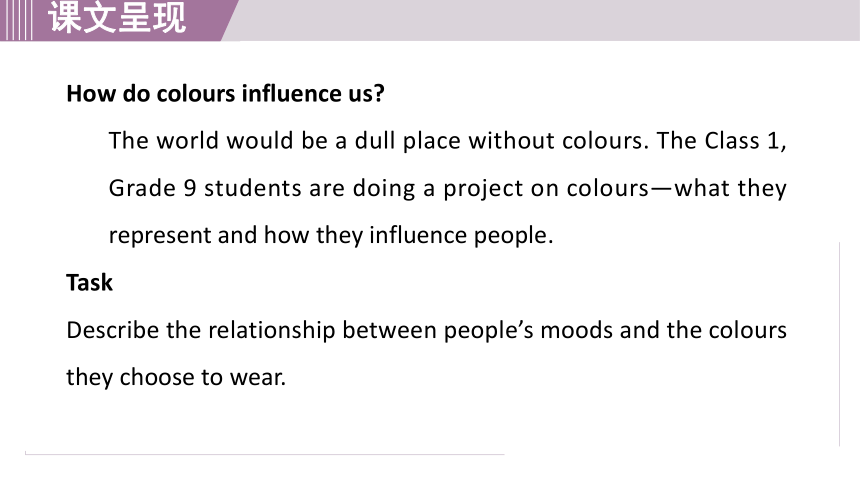Click the heading How do colours influence us?

225,94
